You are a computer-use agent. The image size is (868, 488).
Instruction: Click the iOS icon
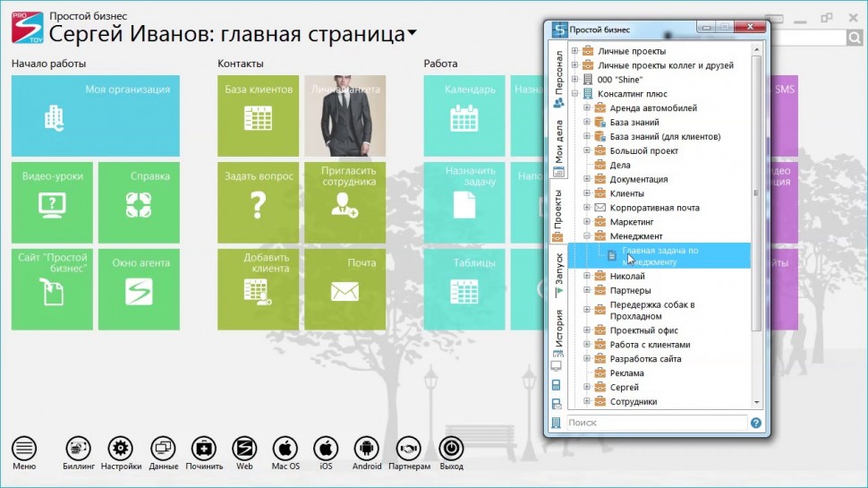(326, 449)
